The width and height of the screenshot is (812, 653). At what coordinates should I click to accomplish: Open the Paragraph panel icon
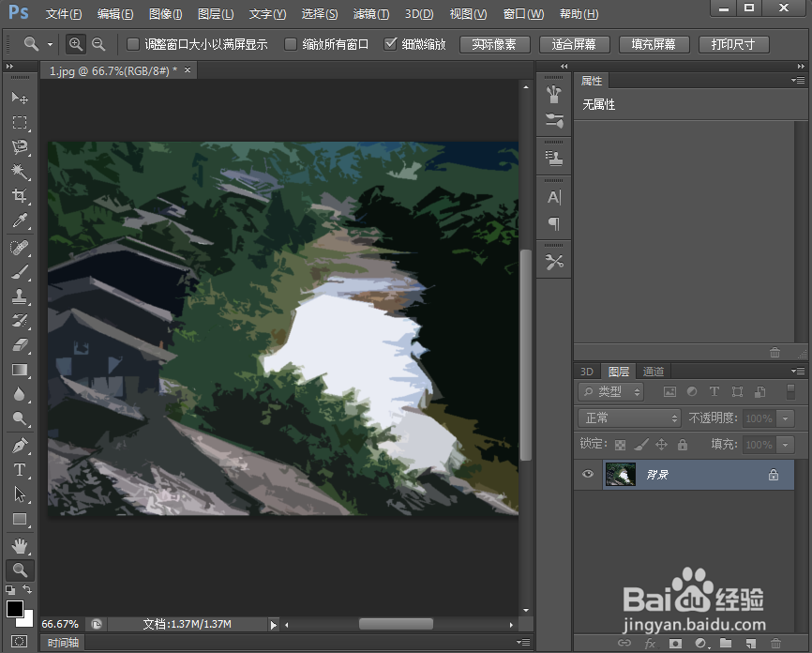tap(554, 223)
